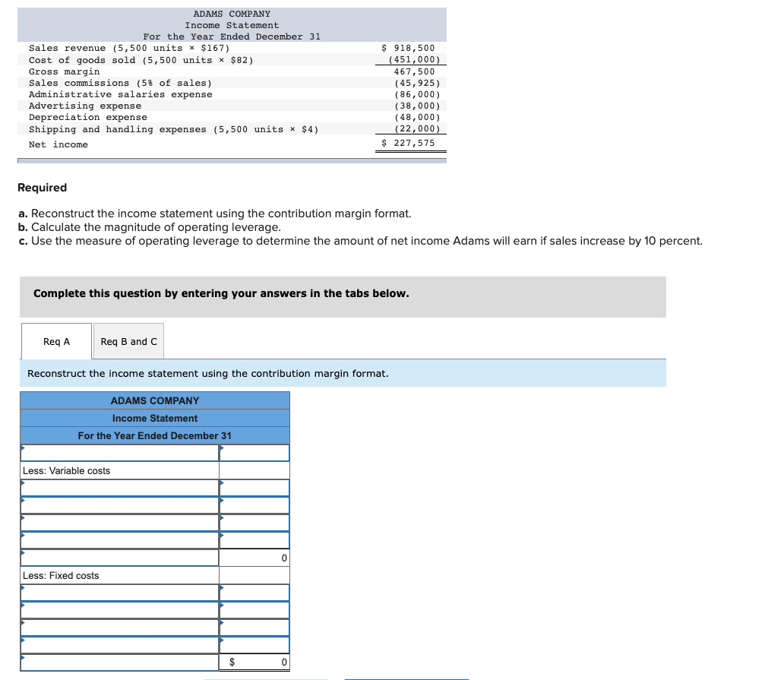Open the label dropdown in the first fixed cost row

(118, 592)
